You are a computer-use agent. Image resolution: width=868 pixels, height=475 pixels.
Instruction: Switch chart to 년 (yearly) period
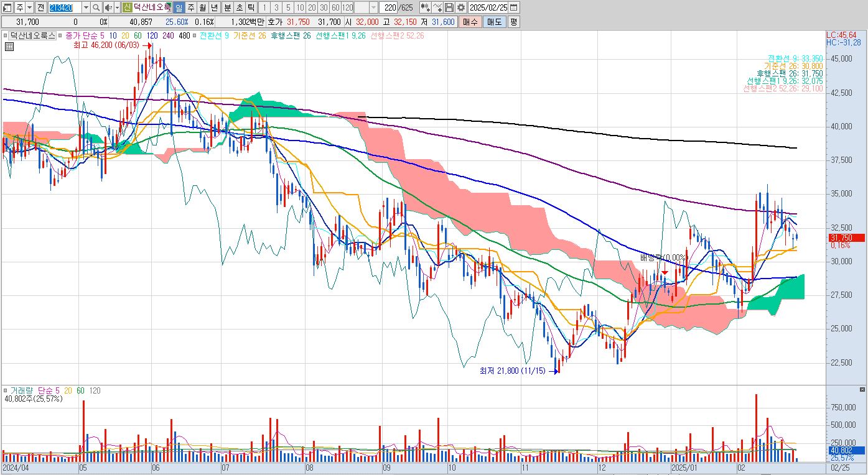215,7
